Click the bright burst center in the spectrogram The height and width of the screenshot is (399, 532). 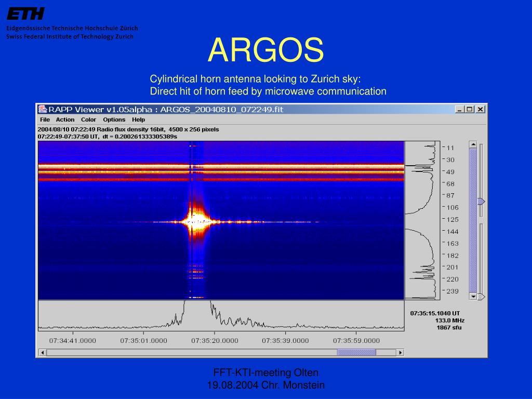196,221
